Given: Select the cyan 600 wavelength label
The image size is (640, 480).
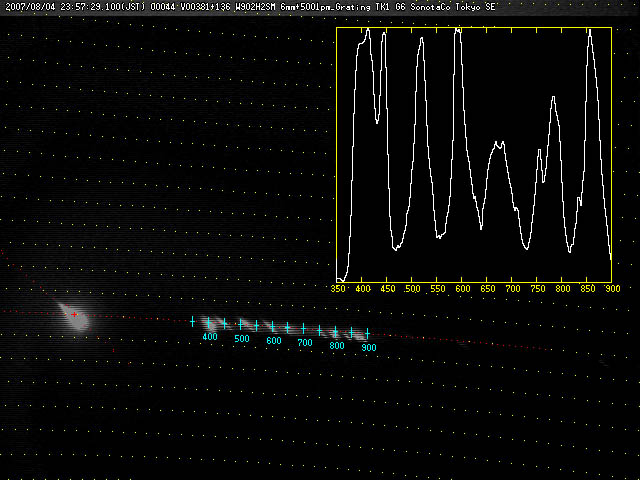Looking at the screenshot, I should 273,341.
